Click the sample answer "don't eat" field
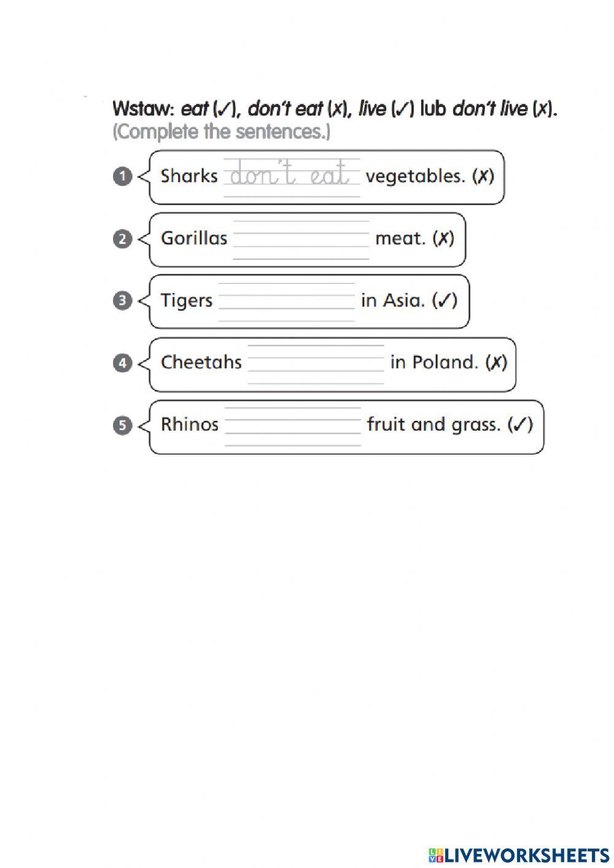This screenshot has height=868, width=614. pos(292,177)
